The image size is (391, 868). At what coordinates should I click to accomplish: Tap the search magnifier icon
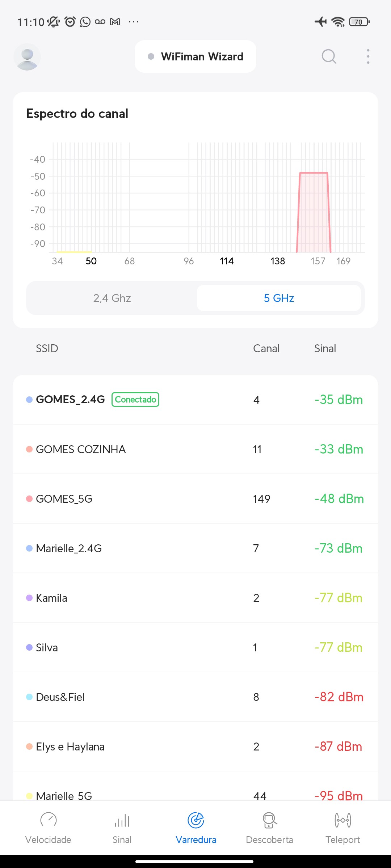[x=329, y=56]
